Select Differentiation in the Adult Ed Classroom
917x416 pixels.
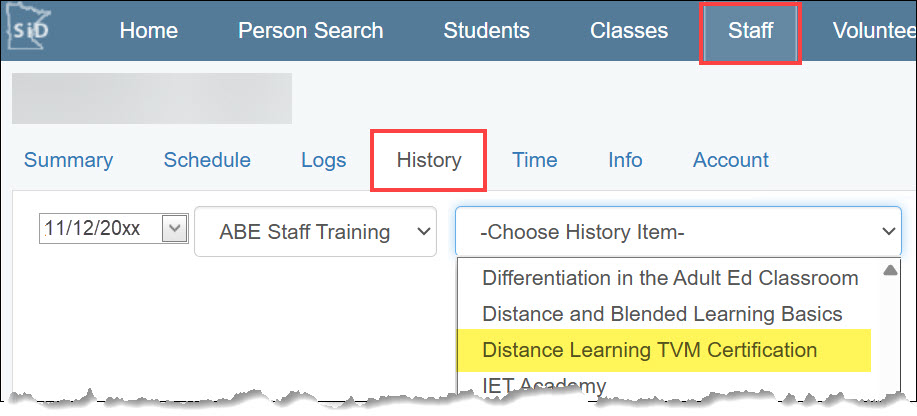pyautogui.click(x=670, y=278)
